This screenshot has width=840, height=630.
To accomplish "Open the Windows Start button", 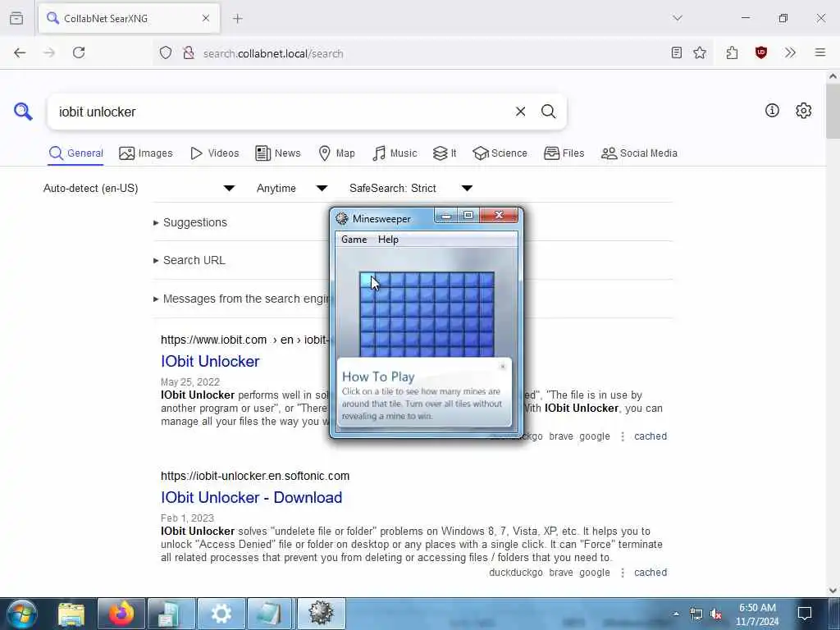I will [x=22, y=614].
